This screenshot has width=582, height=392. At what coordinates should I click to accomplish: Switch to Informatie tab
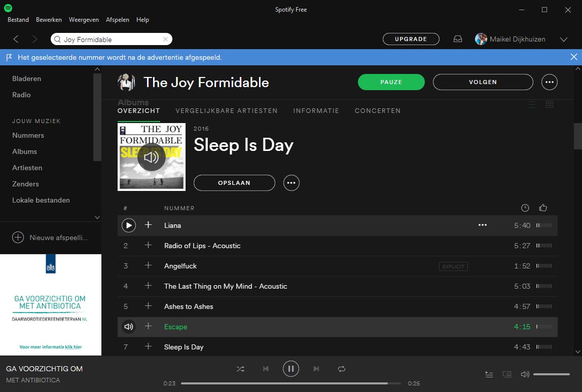316,110
